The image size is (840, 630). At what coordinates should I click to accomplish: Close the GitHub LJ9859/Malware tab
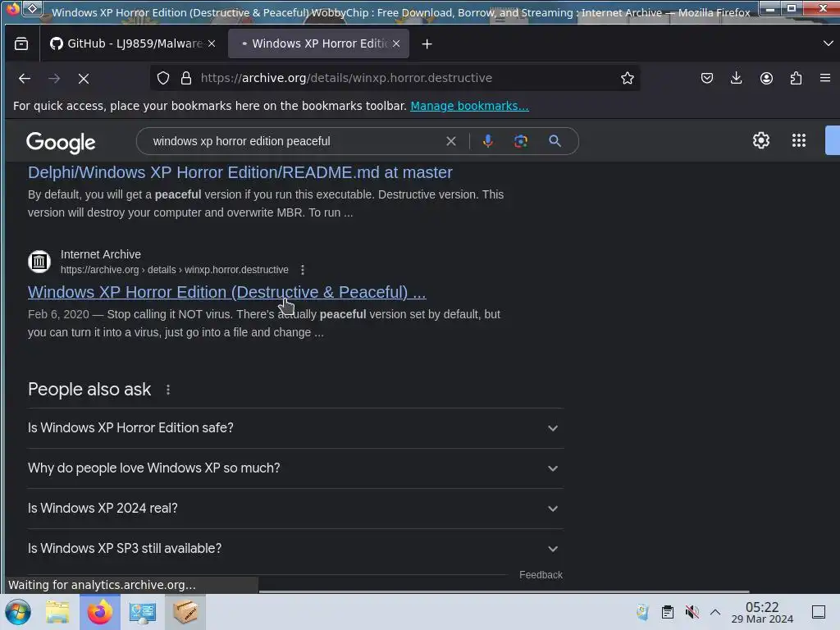[x=212, y=44]
